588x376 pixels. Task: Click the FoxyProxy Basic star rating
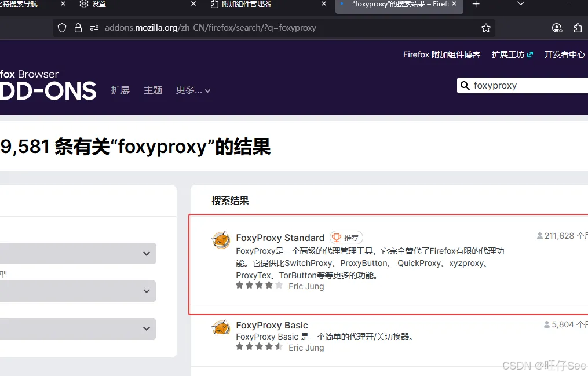coord(259,346)
